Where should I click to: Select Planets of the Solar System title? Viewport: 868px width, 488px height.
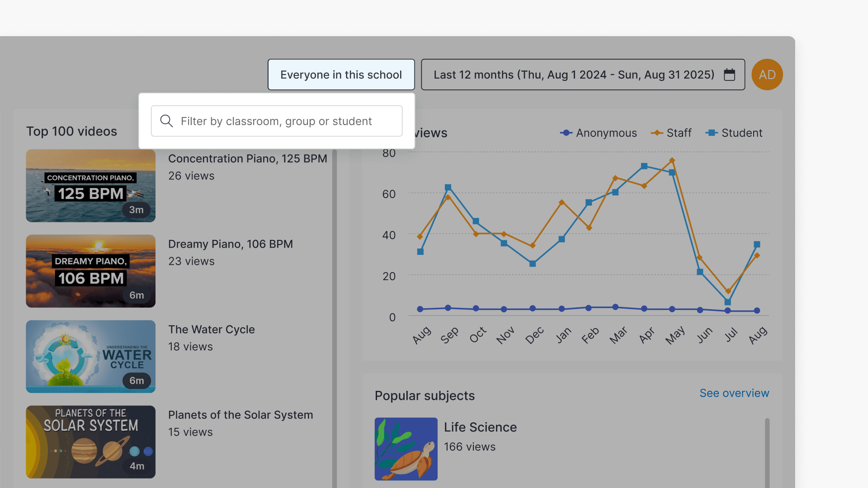tap(241, 415)
